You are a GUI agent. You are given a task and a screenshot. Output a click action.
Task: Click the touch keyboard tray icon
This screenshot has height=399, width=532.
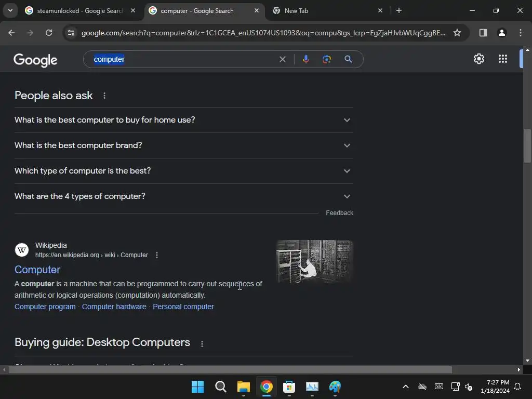438,387
